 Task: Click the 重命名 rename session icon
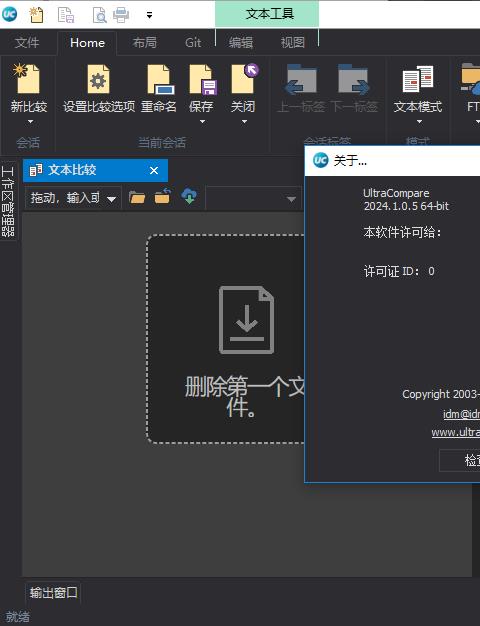coord(159,79)
